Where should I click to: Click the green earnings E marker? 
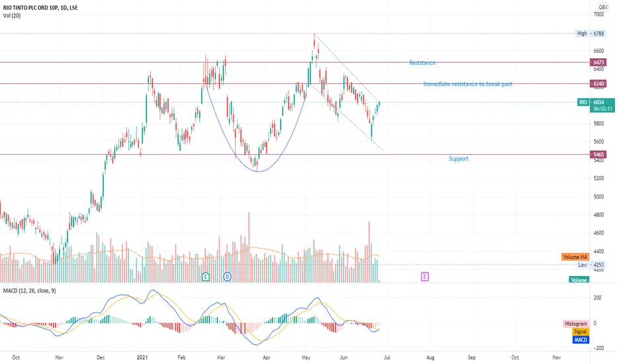click(205, 277)
